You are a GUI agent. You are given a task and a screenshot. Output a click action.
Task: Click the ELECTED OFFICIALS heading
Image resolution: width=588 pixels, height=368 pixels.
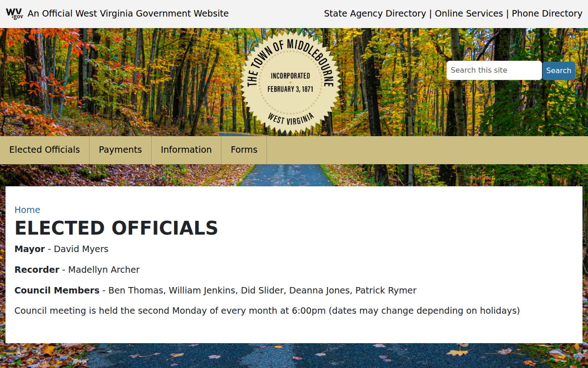tap(116, 228)
